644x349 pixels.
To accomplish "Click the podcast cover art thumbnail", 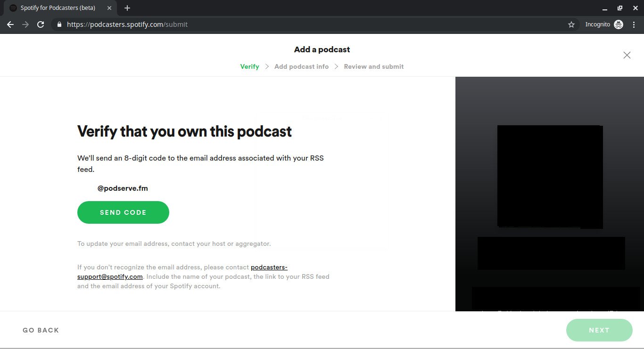I will [550, 177].
